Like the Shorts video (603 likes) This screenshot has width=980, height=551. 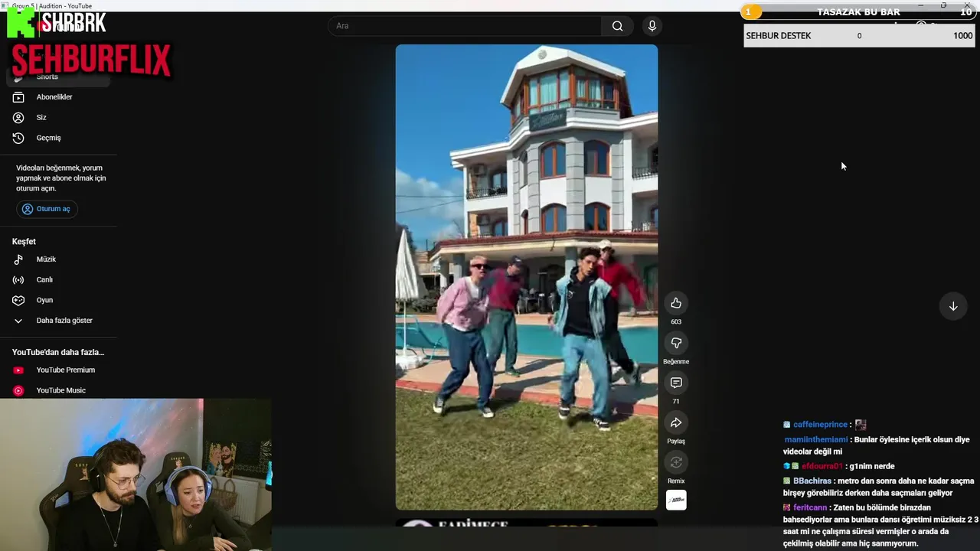click(x=676, y=303)
